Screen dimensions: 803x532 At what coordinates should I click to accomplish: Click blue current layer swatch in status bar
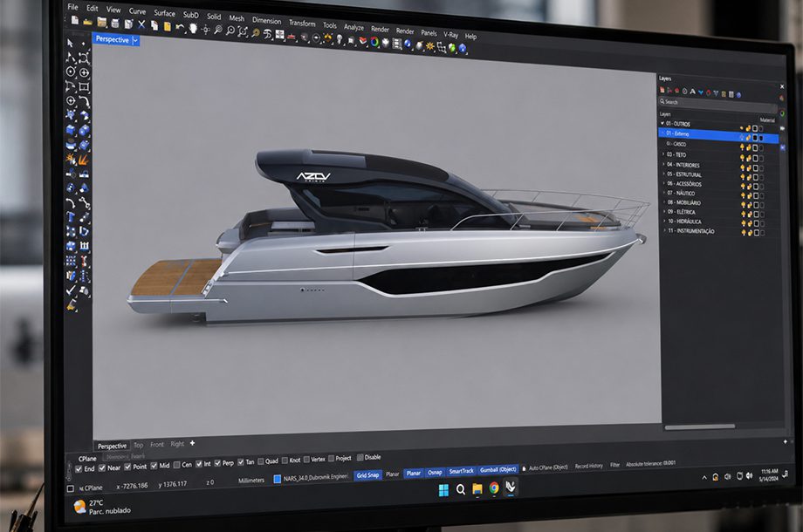pos(277,480)
